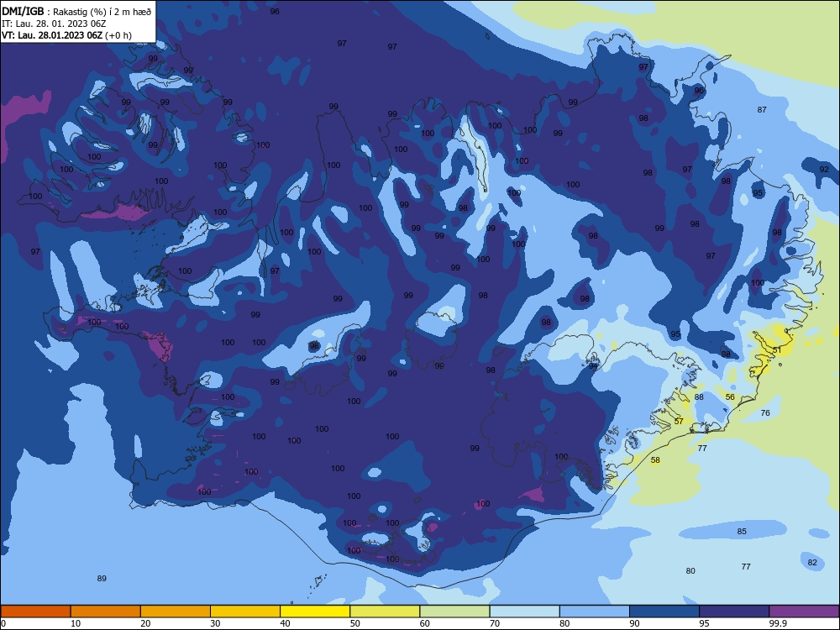Click the humidity value '85' in southeast ocean
840x630 pixels.
(x=742, y=532)
